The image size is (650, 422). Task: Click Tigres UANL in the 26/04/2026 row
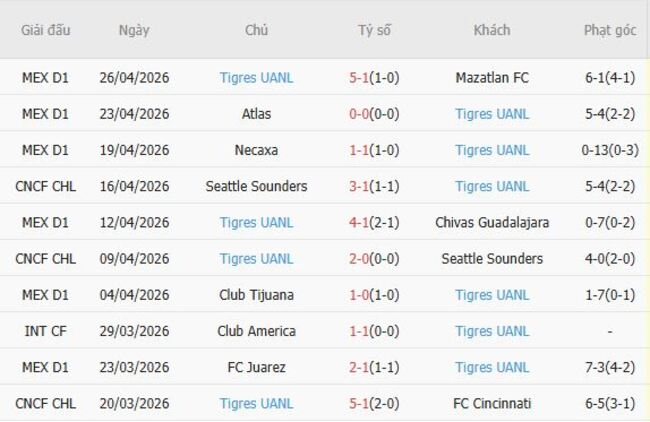pos(256,77)
